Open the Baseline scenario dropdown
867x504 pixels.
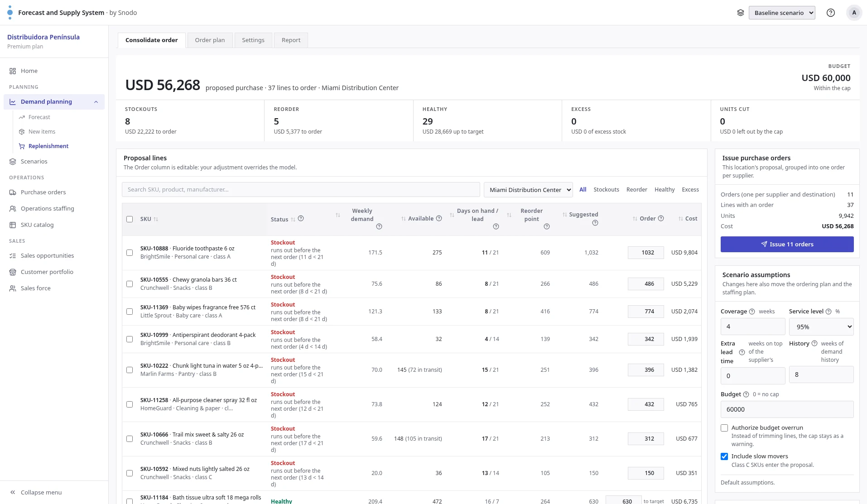[782, 13]
